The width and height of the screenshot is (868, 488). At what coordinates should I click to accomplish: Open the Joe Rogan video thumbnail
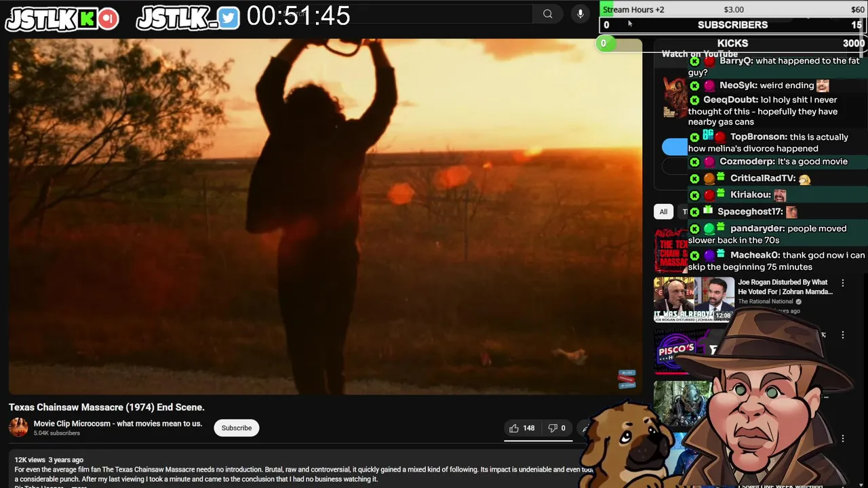coord(694,299)
